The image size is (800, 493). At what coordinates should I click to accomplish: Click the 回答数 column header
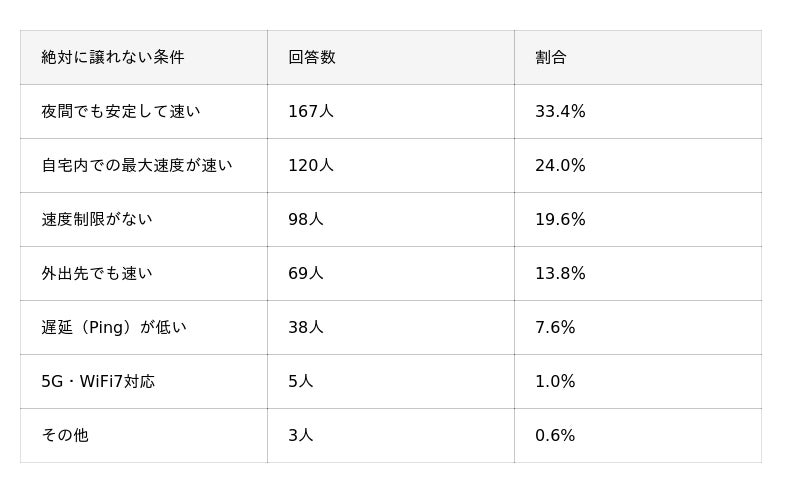pyautogui.click(x=312, y=57)
